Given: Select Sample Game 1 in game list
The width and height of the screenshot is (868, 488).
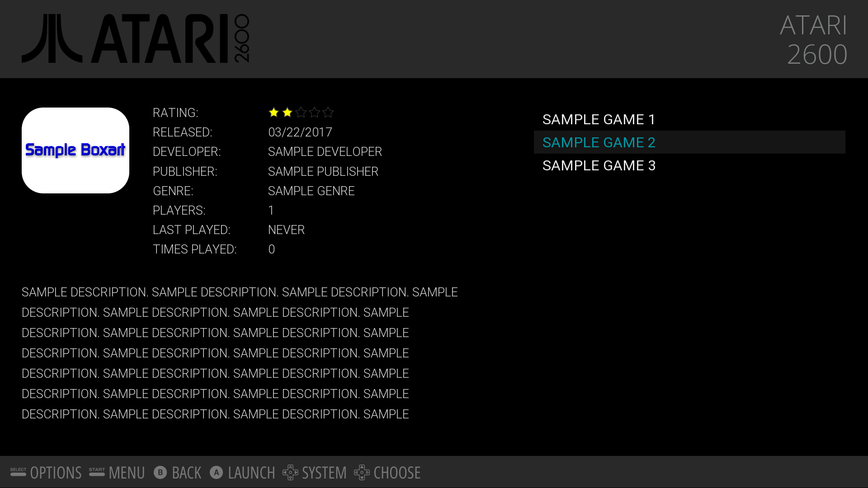Looking at the screenshot, I should (599, 120).
